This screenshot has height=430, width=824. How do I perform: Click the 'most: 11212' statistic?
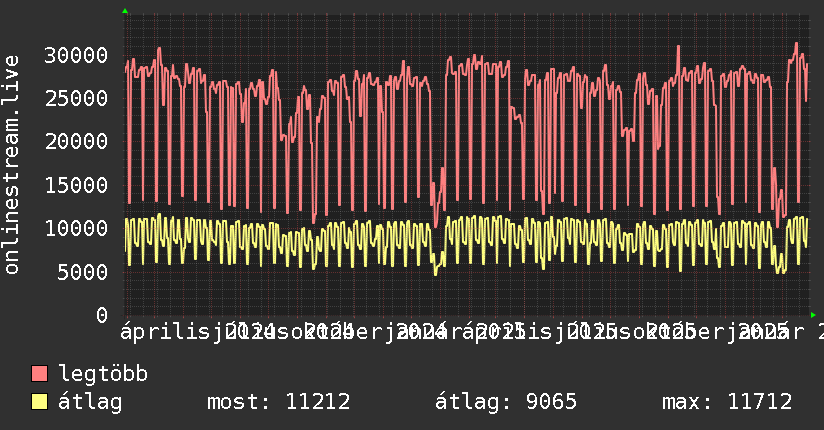278,402
